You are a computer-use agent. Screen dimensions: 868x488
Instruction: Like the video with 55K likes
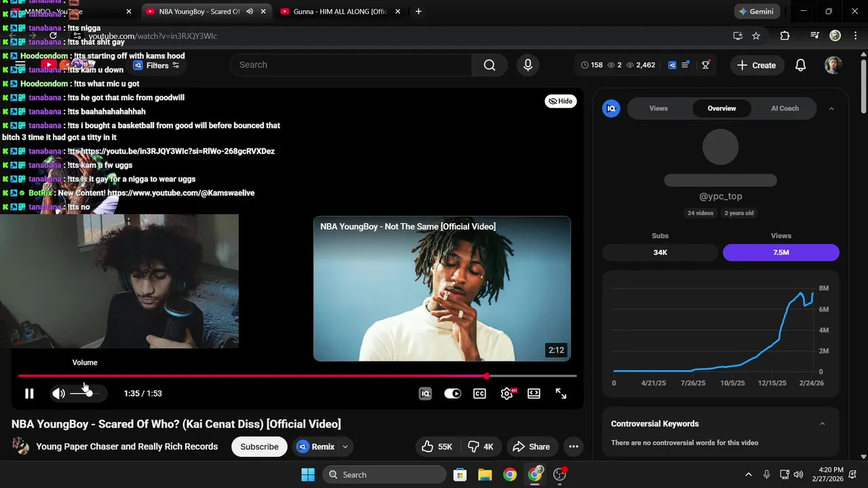437,447
